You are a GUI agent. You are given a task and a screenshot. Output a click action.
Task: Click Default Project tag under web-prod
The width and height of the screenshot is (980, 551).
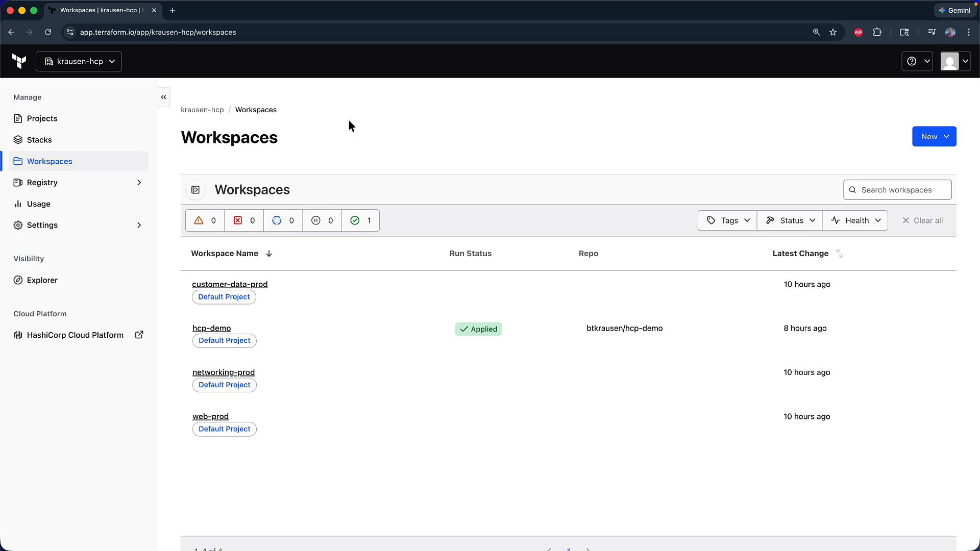225,429
